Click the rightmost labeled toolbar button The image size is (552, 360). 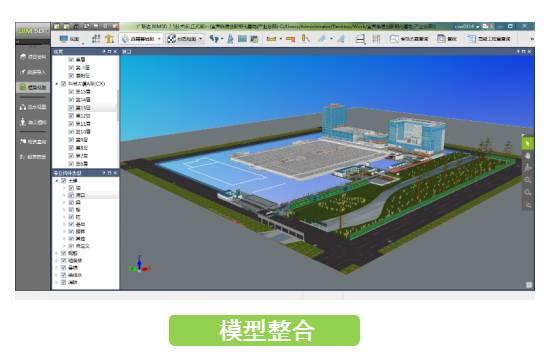[489, 39]
